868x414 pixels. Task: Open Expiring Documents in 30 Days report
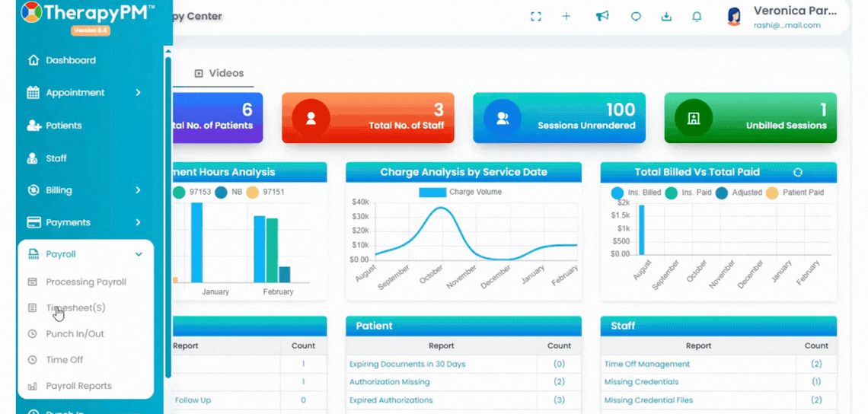407,365
